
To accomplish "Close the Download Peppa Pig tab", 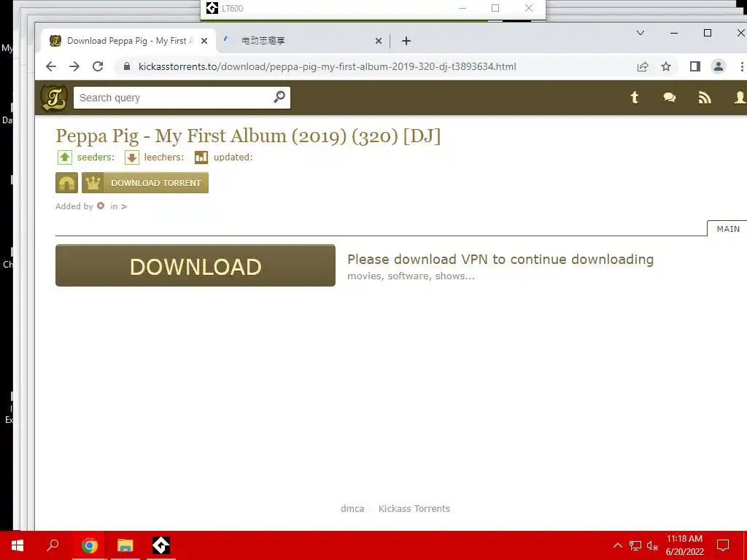I will pos(204,41).
